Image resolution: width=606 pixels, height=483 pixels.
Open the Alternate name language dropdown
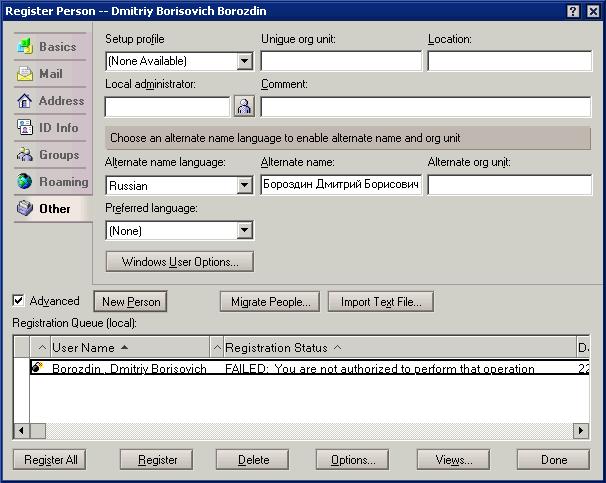pos(244,185)
